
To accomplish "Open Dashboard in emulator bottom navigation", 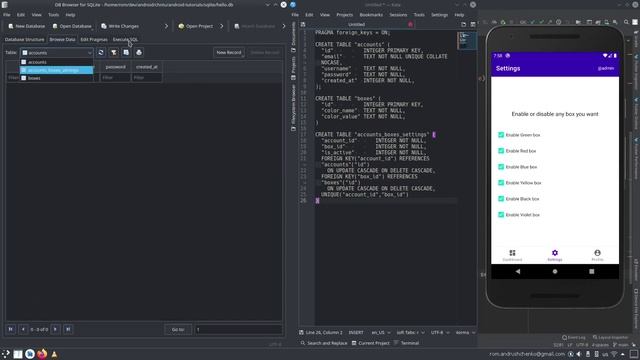I will [512, 255].
